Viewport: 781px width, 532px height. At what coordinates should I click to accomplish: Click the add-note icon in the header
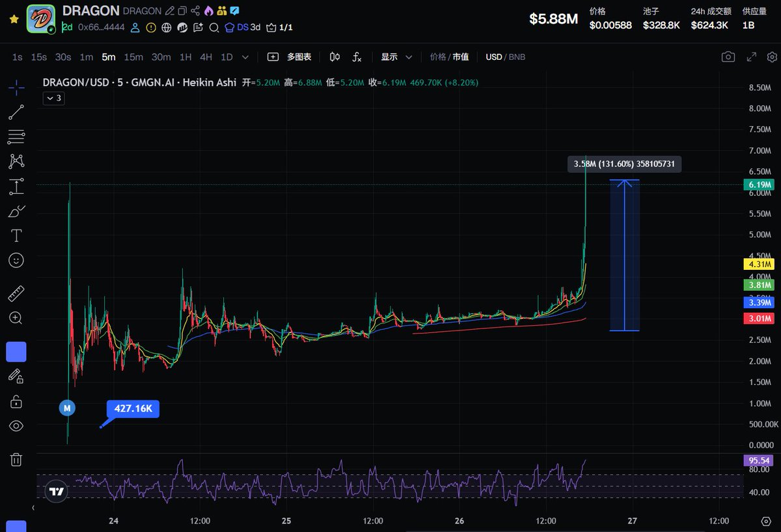[x=198, y=27]
